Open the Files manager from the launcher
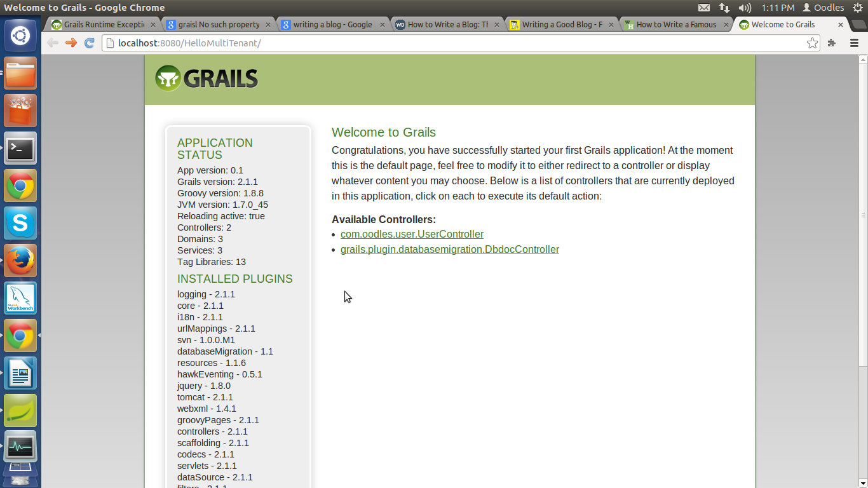This screenshot has width=868, height=488. [x=20, y=73]
